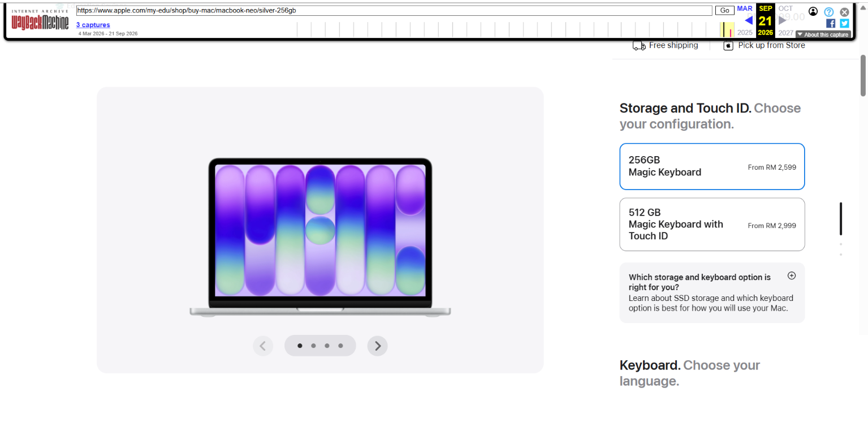Click the Apple store pickup bag icon
The height and width of the screenshot is (422, 868).
pos(728,46)
